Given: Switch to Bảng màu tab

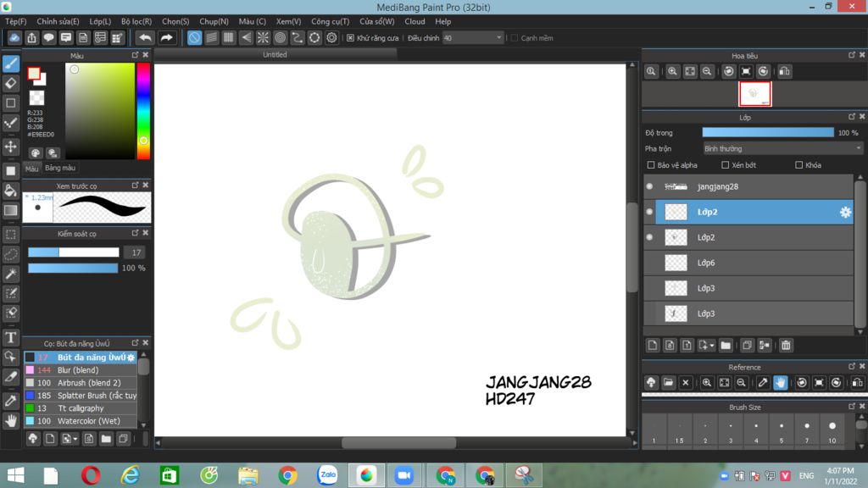Looking at the screenshot, I should coord(60,168).
